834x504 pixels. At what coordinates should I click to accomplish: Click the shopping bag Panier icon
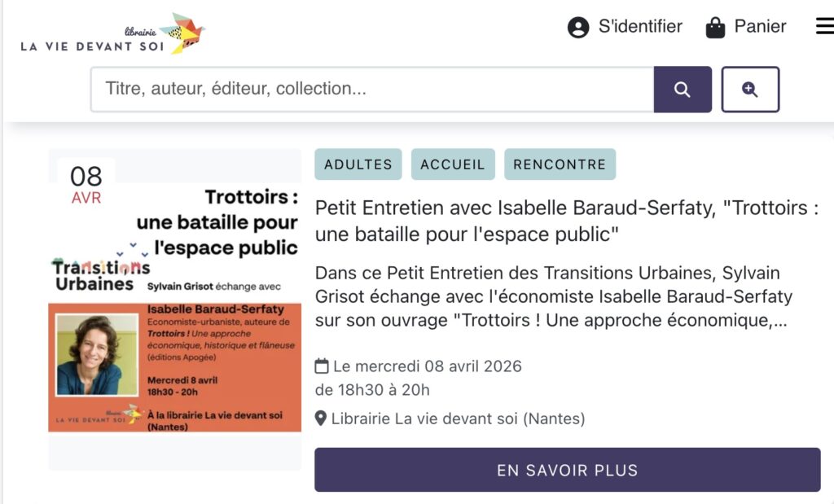(715, 28)
